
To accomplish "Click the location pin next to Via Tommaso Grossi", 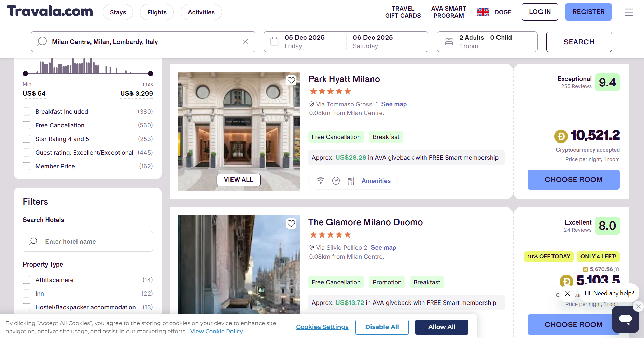I will click(x=312, y=104).
